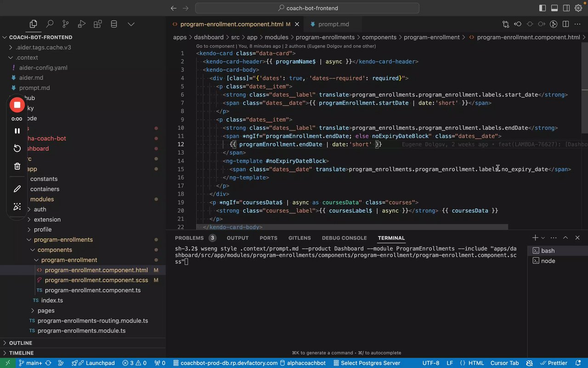The width and height of the screenshot is (588, 368).
Task: Click the red stop recording button
Action: pos(17,105)
